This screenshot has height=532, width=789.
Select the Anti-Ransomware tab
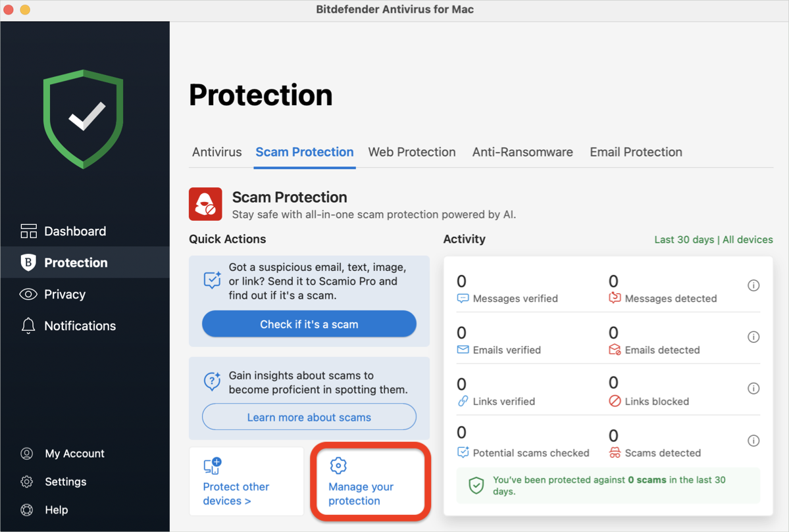click(522, 152)
